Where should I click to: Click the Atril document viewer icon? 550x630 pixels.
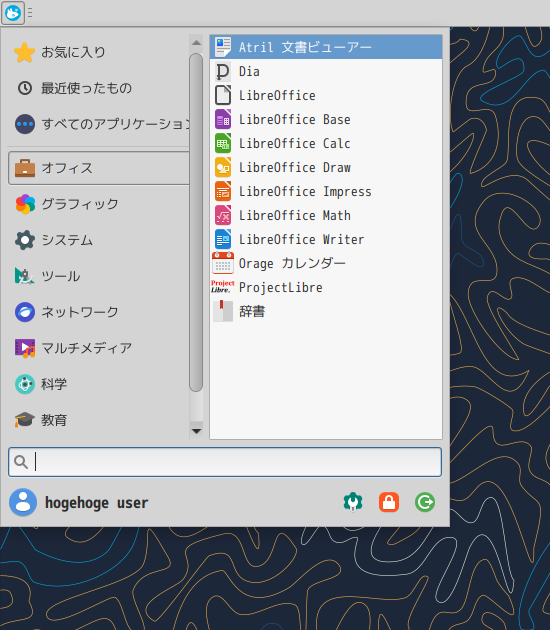pyautogui.click(x=223, y=47)
